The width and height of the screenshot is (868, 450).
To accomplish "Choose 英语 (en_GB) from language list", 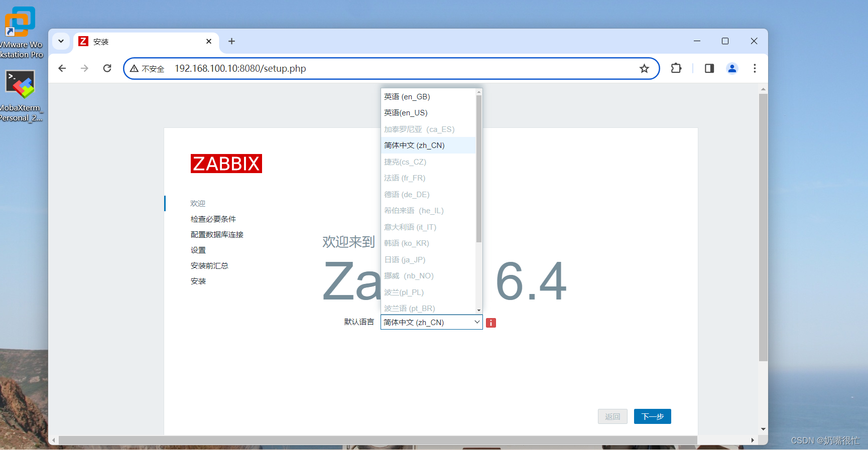I will pos(428,97).
